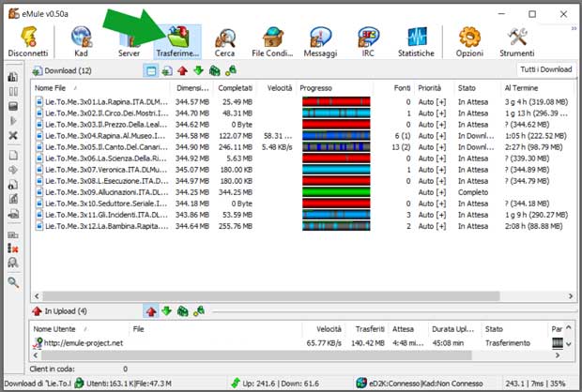Click progress bar of 3x05.Il.Canto row
The width and height of the screenshot is (582, 392).
pos(336,147)
